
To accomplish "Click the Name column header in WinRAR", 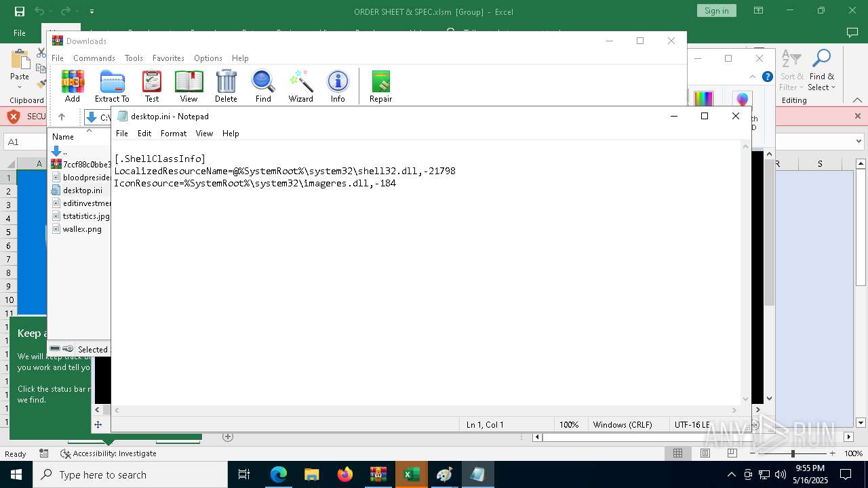I will pyautogui.click(x=63, y=136).
